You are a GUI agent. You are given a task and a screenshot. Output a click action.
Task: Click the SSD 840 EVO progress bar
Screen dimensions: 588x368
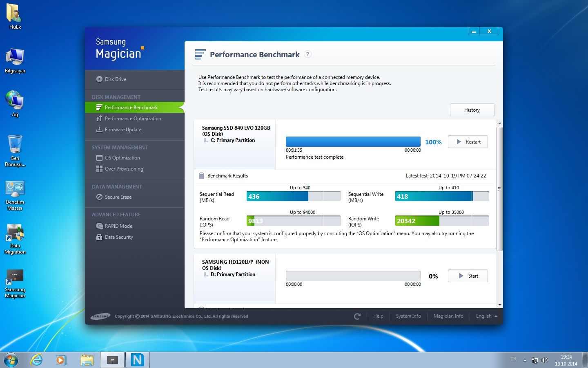pyautogui.click(x=353, y=141)
